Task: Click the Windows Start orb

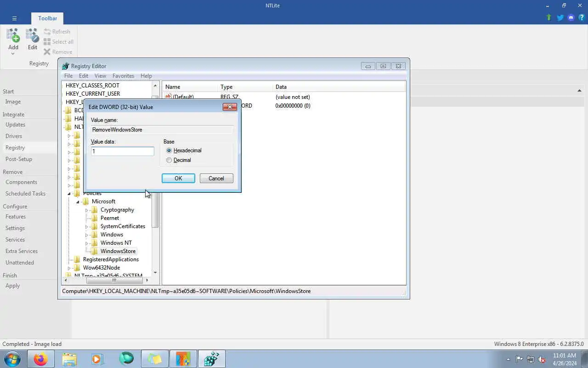Action: coord(12,359)
